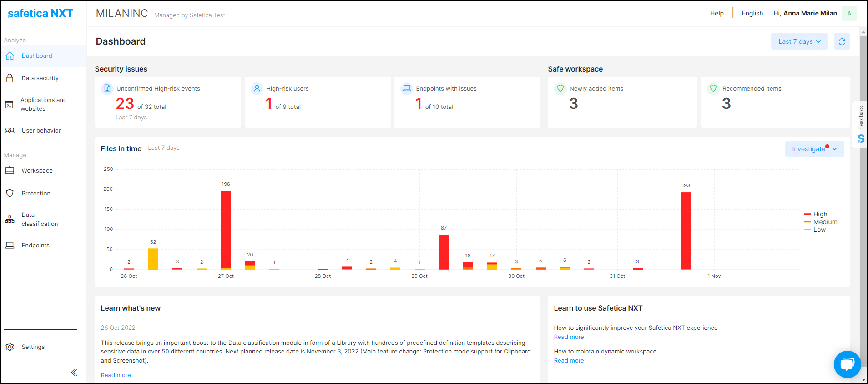Click the Unconfirmed High-risk events document icon
The height and width of the screenshot is (384, 868).
(107, 88)
